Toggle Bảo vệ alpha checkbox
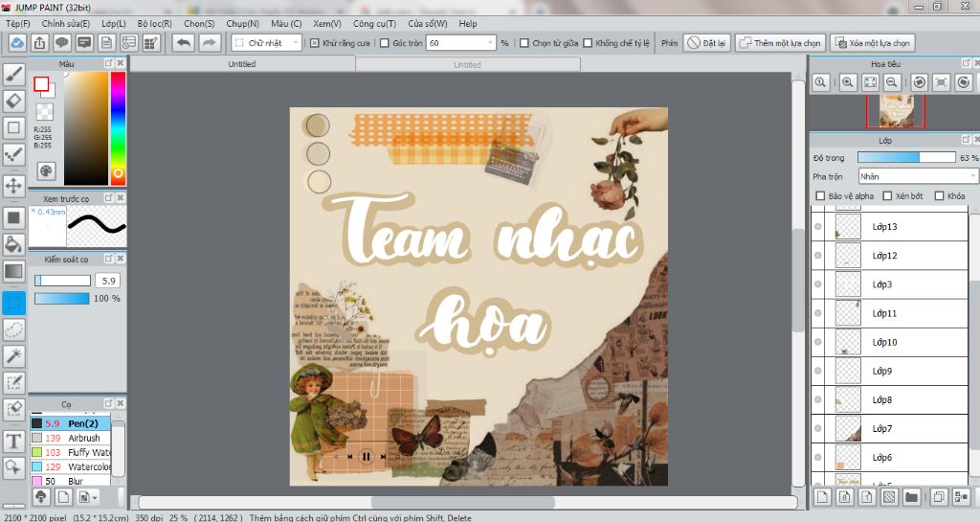This screenshot has height=522, width=980. [x=820, y=195]
